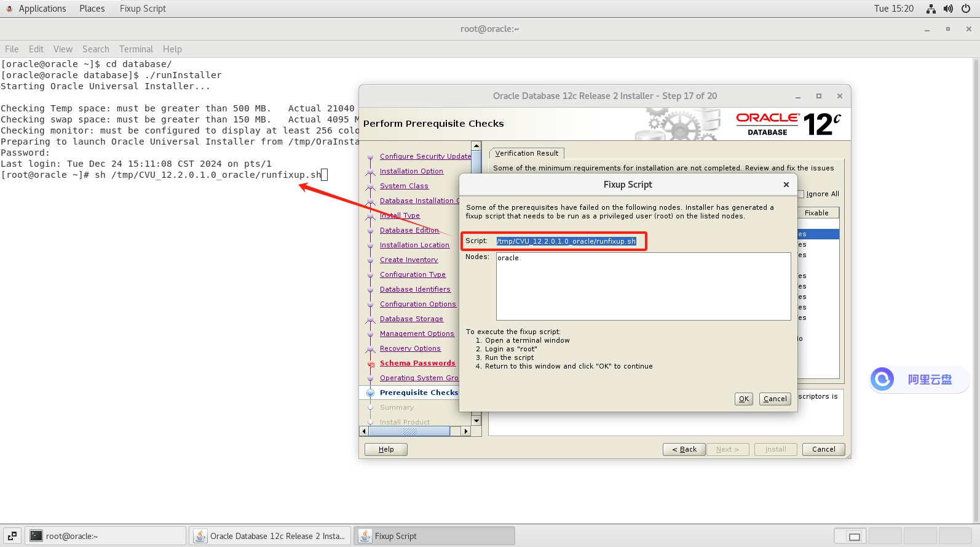
Task: Go to Installation Option step
Action: [x=411, y=171]
